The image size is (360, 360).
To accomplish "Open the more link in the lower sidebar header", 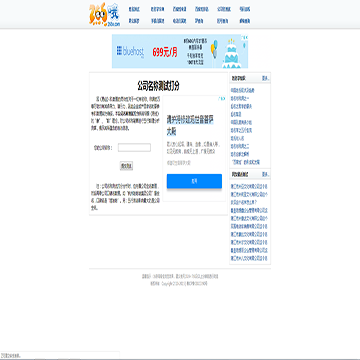I will (265, 174).
